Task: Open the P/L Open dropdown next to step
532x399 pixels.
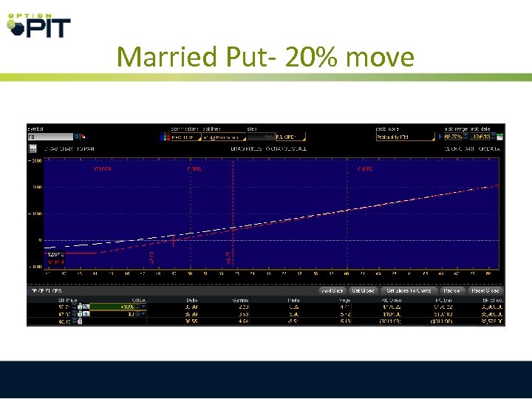Action: coord(290,137)
